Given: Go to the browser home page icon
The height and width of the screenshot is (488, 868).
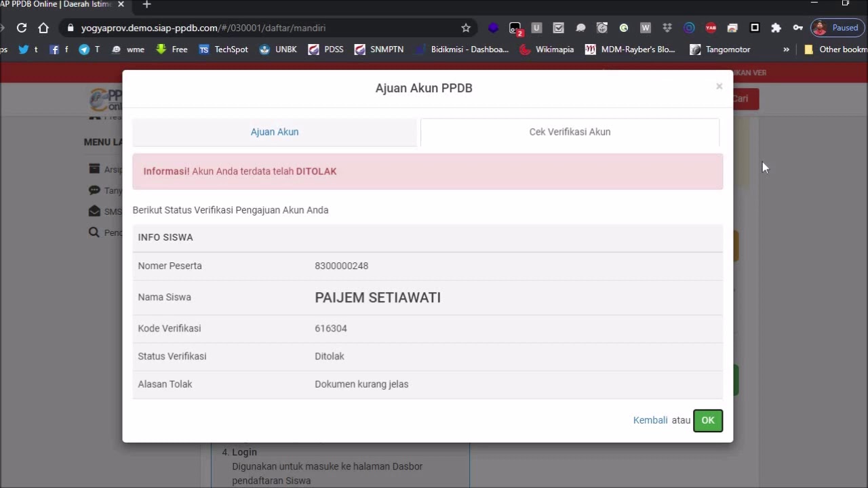Looking at the screenshot, I should click(x=43, y=28).
